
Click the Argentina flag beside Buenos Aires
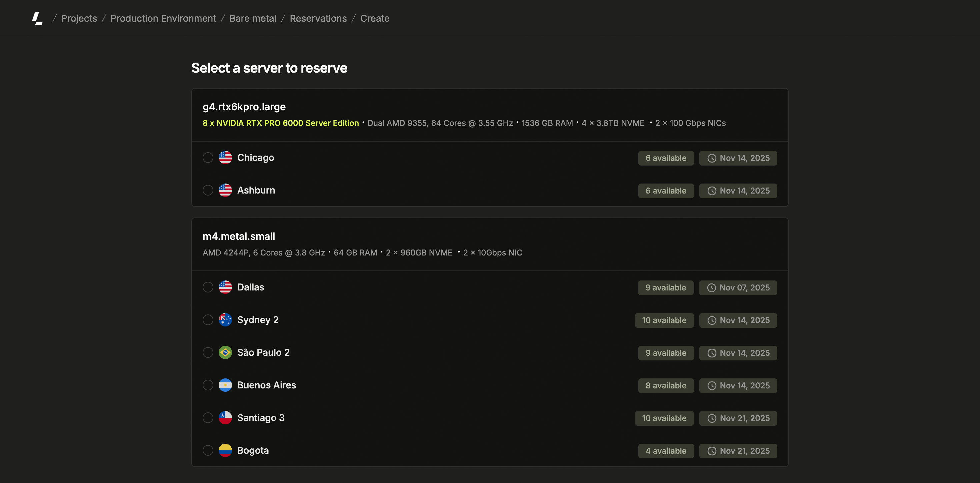pyautogui.click(x=225, y=385)
